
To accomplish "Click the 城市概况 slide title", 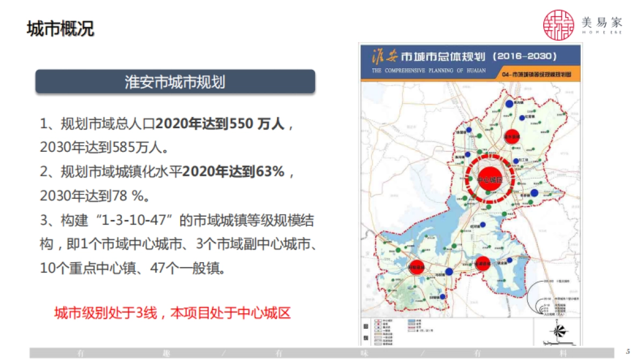I will (x=60, y=29).
